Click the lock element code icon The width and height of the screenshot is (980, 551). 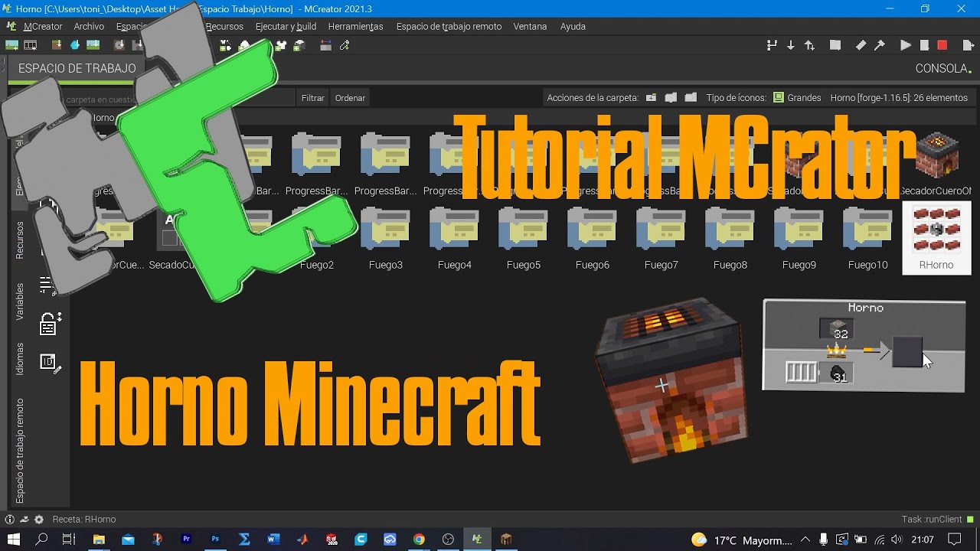50,324
